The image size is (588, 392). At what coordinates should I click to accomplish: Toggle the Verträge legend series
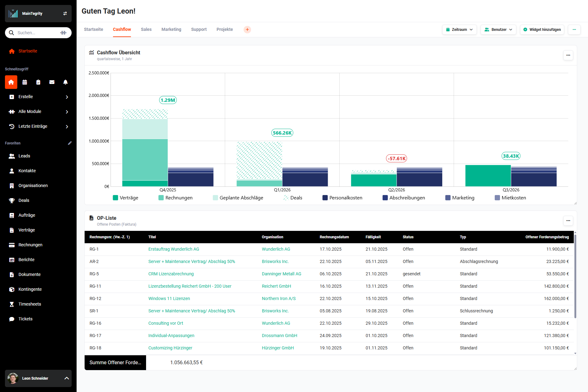(x=125, y=198)
